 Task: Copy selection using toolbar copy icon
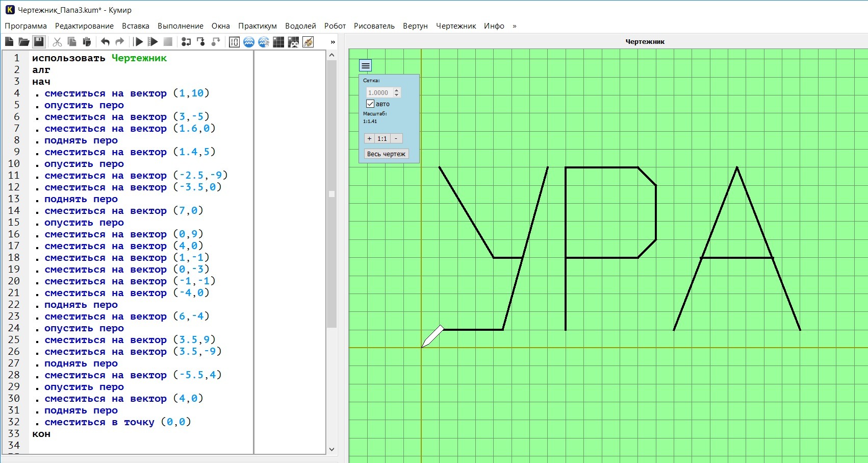tap(72, 42)
